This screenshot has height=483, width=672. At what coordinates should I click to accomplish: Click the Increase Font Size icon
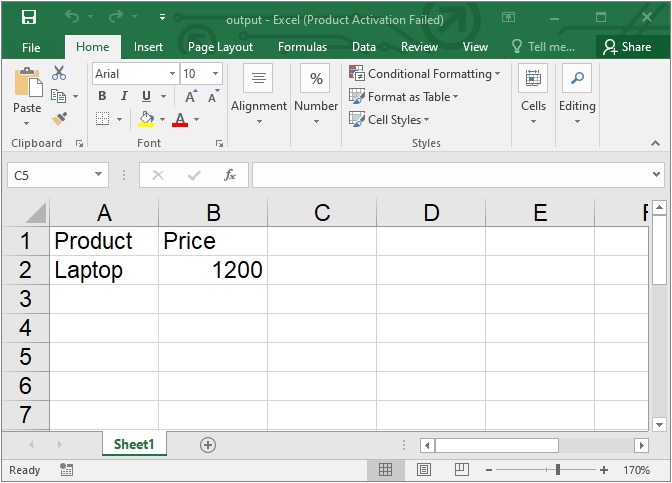(x=190, y=96)
